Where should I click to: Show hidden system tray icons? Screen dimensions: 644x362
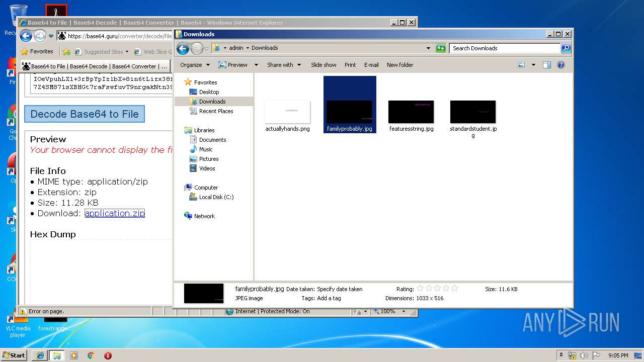561,355
